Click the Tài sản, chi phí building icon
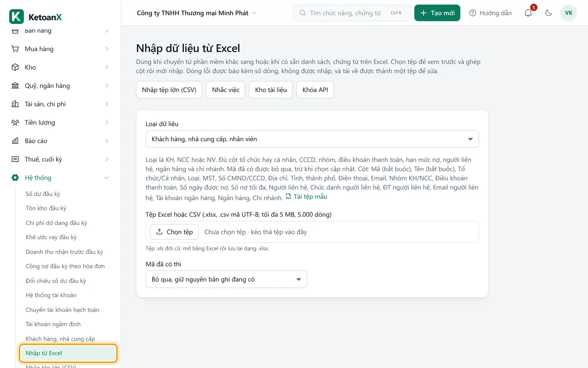 click(15, 104)
